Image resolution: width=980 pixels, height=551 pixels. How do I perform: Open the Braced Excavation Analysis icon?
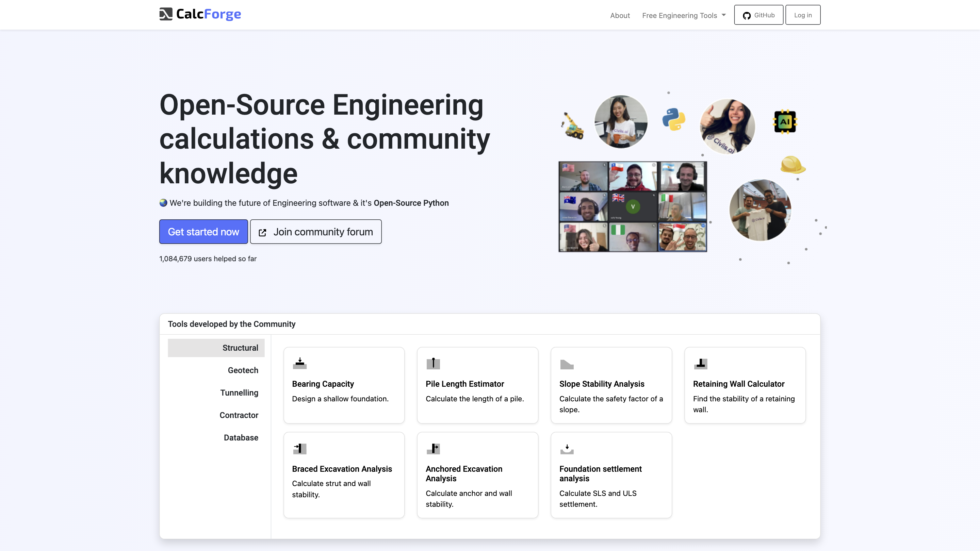299,448
